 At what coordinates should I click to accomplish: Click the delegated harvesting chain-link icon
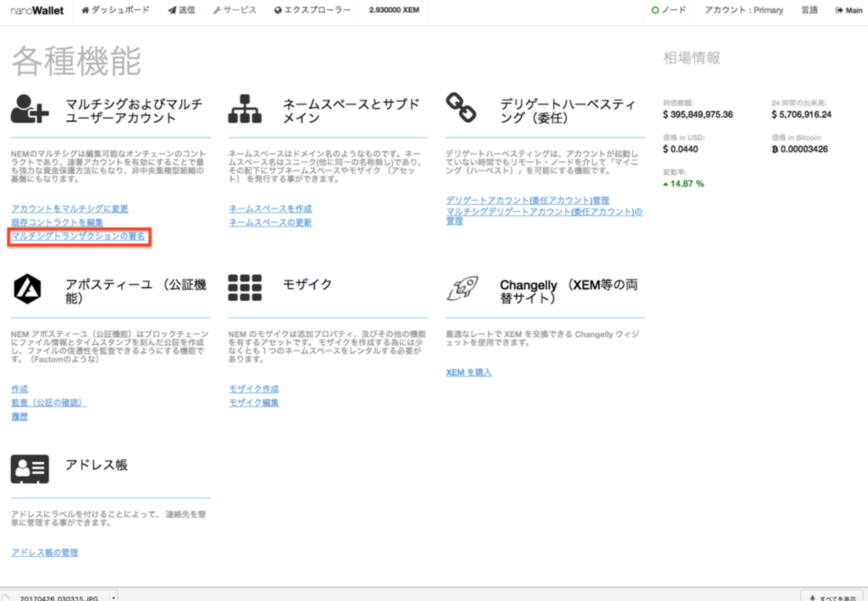point(461,108)
